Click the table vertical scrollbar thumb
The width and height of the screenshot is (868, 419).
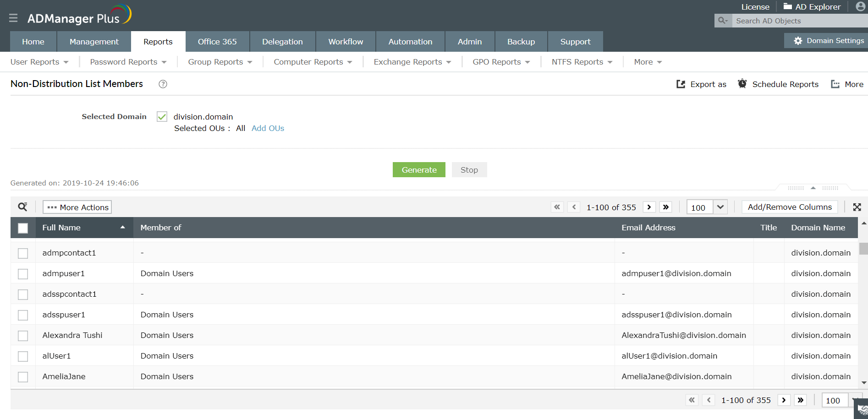[x=863, y=248]
